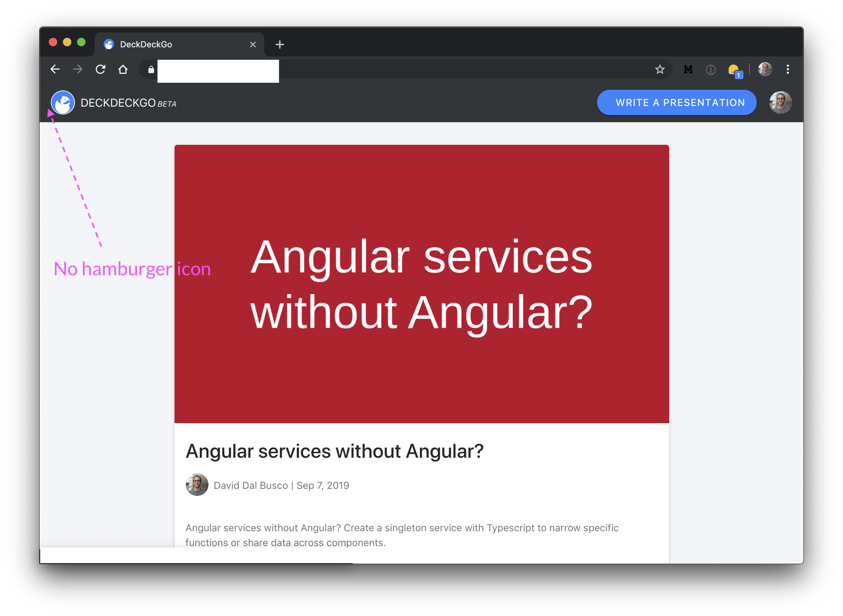Close the DeckDeckGo tab
The height and width of the screenshot is (616, 843).
point(253,44)
